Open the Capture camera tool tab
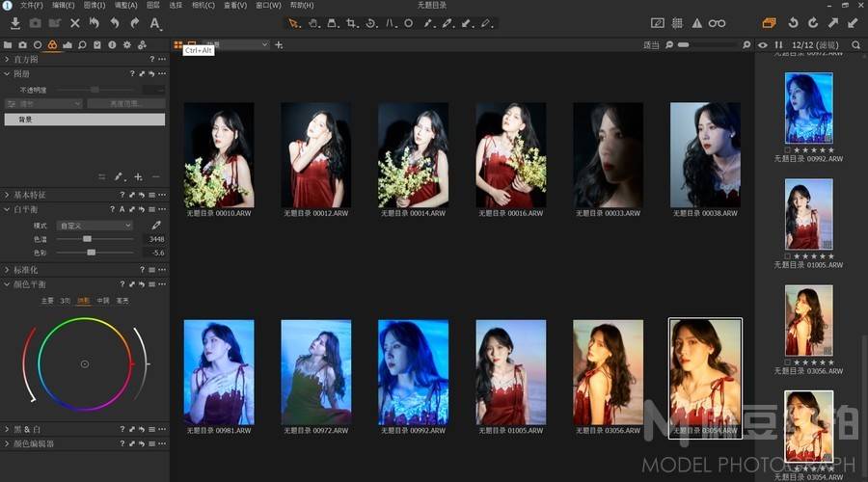Viewport: 868px width, 482px height. [23, 44]
